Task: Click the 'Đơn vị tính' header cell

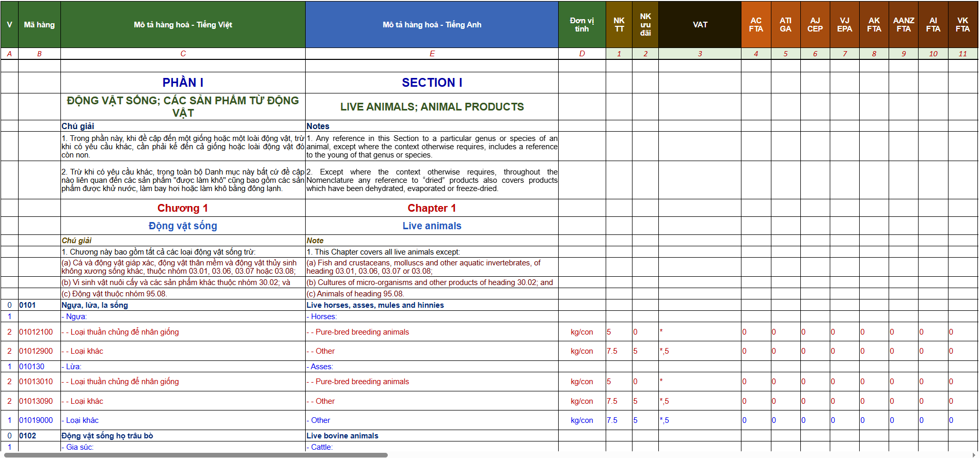Action: tap(582, 24)
